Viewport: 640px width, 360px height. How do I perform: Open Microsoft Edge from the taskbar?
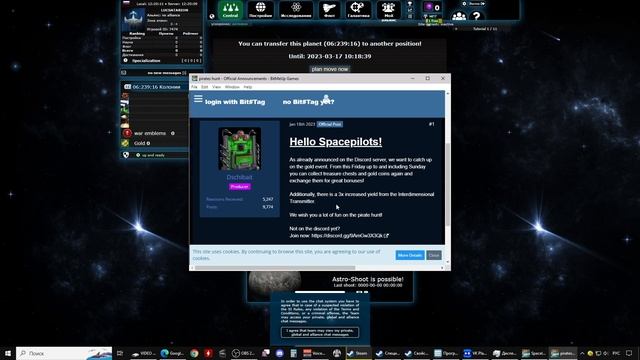coord(172,353)
